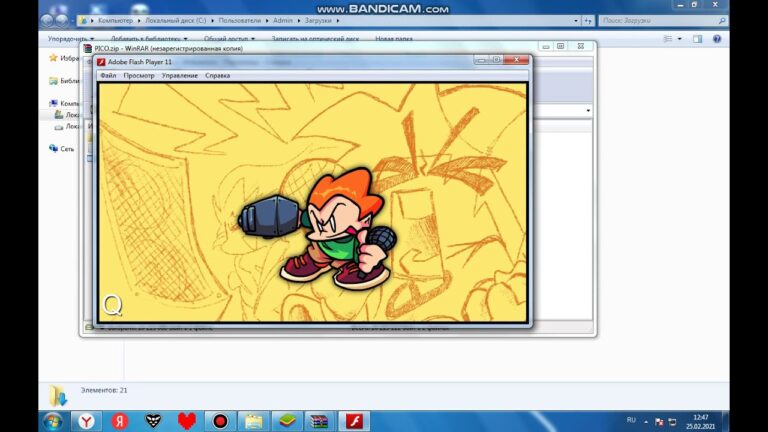Viewport: 768px width, 432px height.
Task: Click the taskbar clock showing 12:47
Action: [x=700, y=422]
